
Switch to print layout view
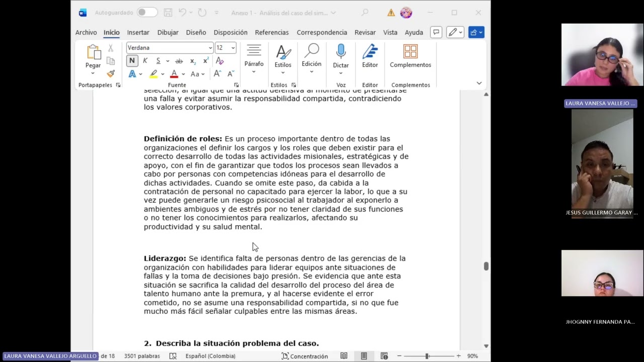(x=364, y=356)
